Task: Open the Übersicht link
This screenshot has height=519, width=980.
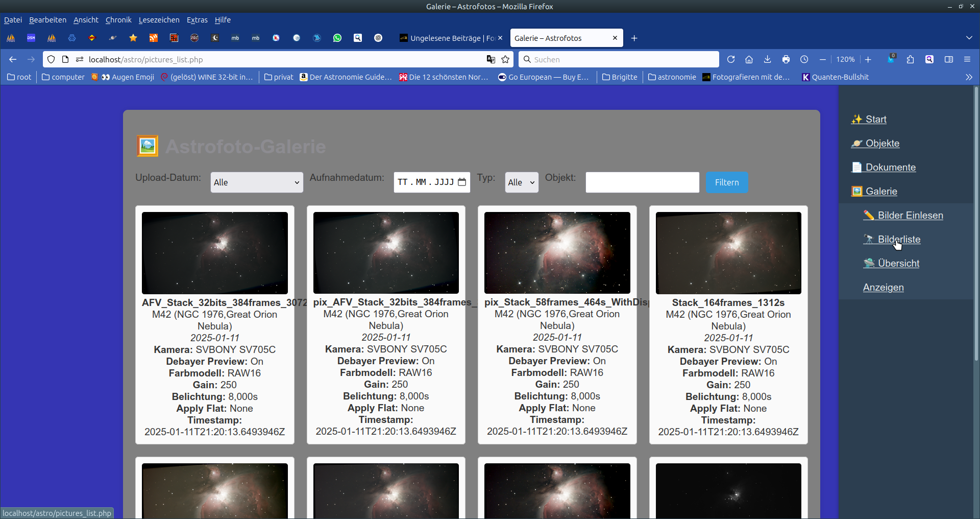Action: [x=891, y=263]
